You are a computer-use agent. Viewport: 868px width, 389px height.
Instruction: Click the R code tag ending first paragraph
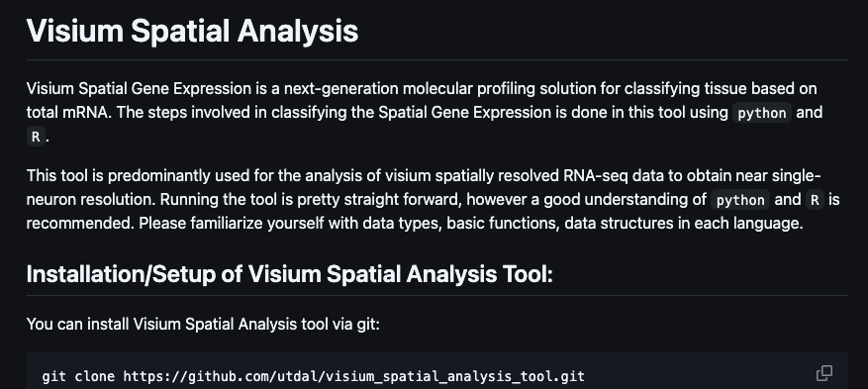[36, 138]
